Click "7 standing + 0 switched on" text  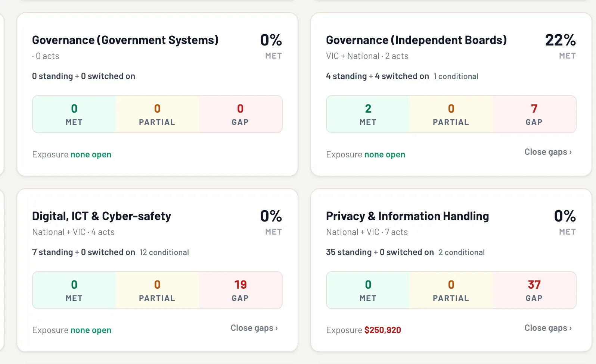(x=84, y=252)
